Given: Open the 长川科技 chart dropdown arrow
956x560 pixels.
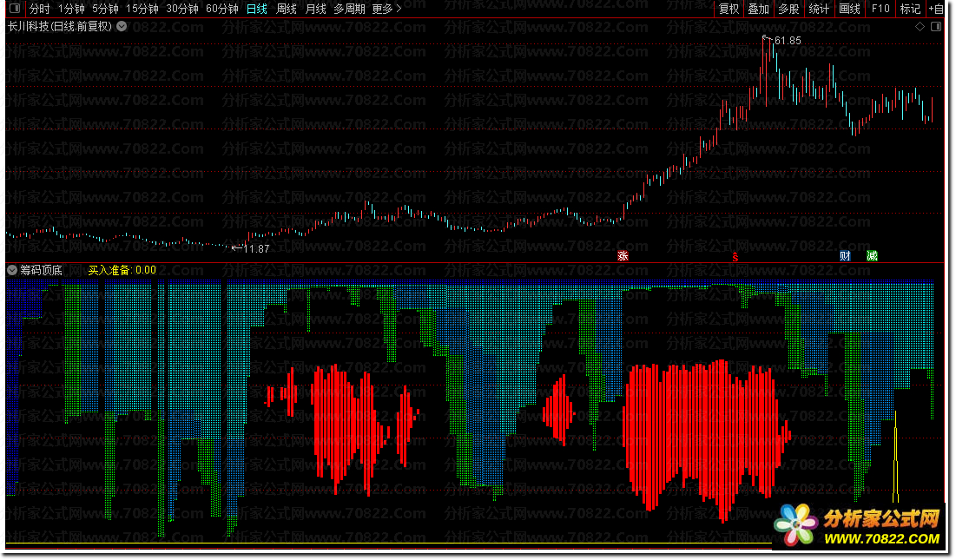Looking at the screenshot, I should tap(122, 26).
